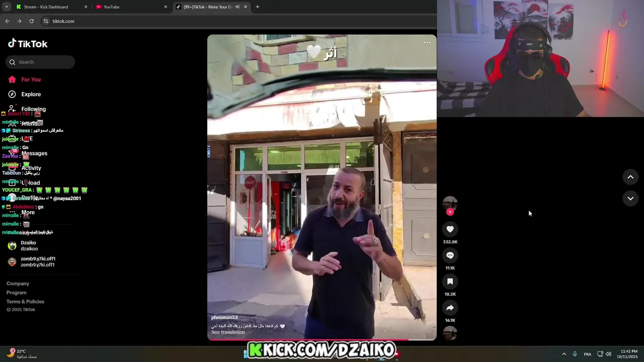Screen dimensions: 644x362
Task: Open video three-dot options menu
Action: pyautogui.click(x=427, y=43)
